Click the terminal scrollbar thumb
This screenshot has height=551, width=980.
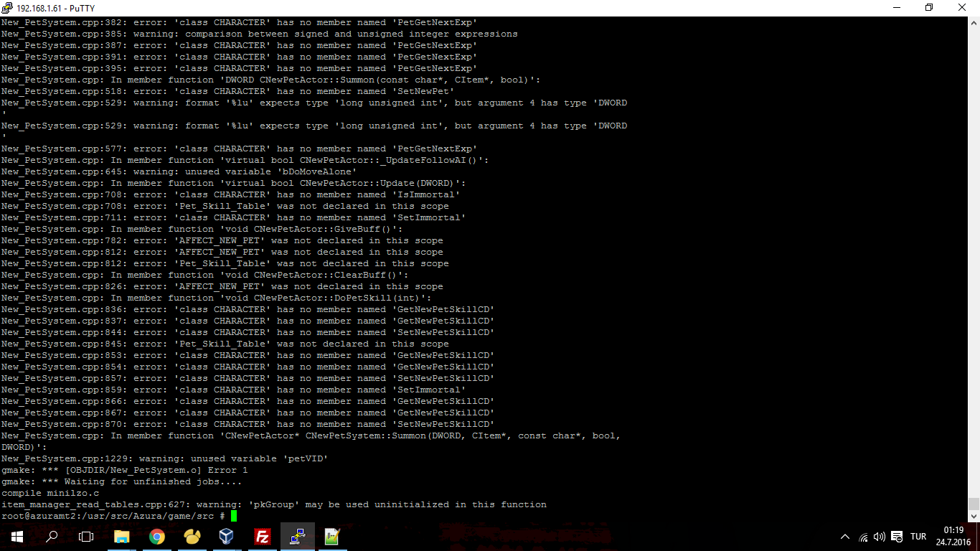tap(974, 504)
